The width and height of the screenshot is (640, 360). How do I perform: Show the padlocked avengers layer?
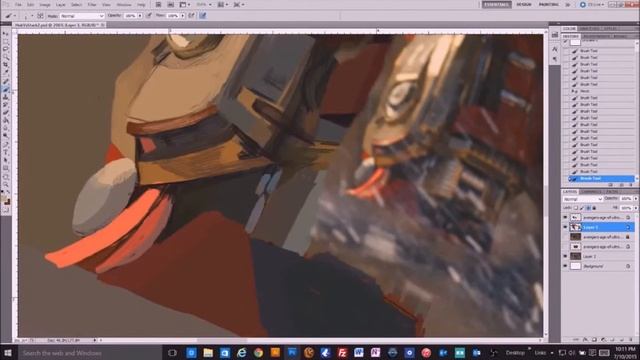pyautogui.click(x=565, y=237)
